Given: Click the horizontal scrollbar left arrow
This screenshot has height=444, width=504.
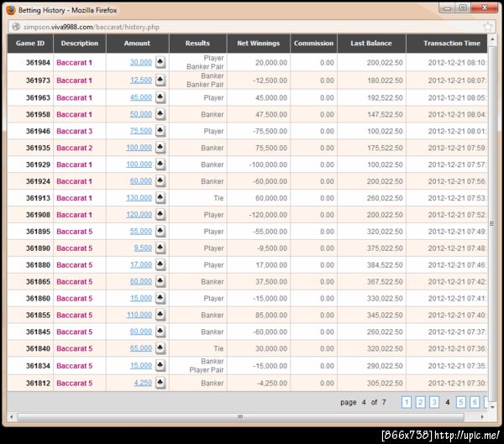Looking at the screenshot, I should 12,416.
